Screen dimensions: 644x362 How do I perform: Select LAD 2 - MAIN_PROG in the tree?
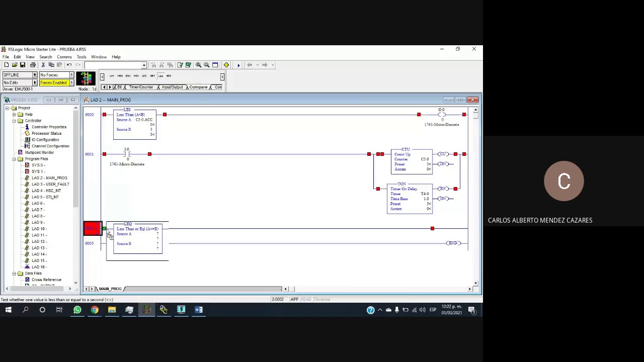click(49, 178)
